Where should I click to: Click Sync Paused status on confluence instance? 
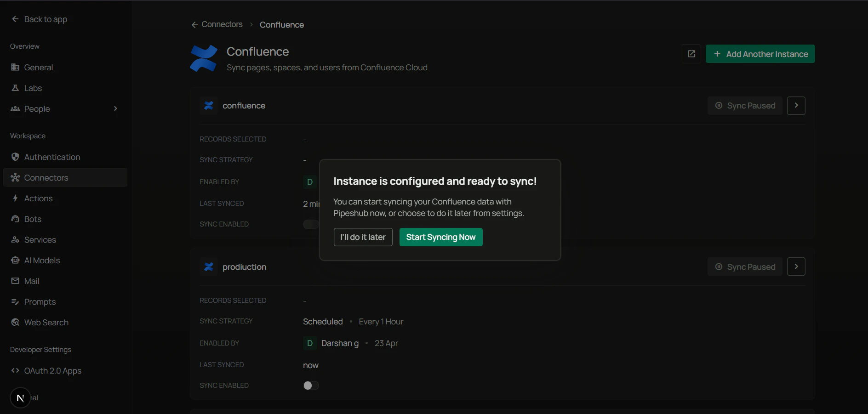coord(745,106)
